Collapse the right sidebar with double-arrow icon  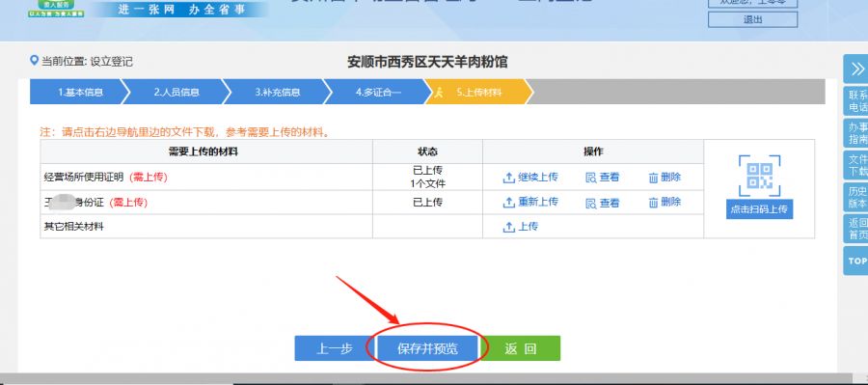click(856, 69)
